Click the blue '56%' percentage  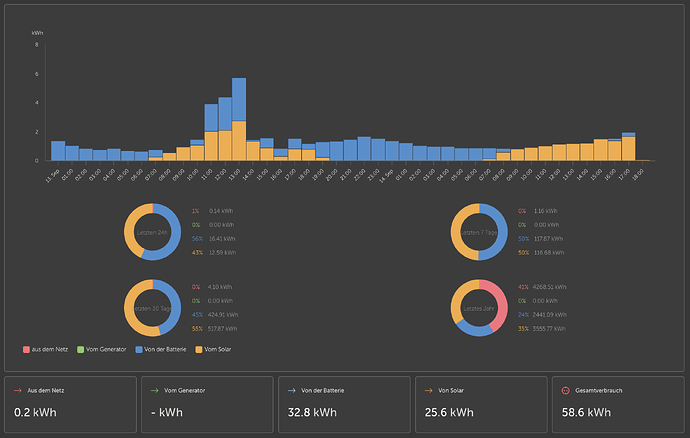[x=197, y=239]
